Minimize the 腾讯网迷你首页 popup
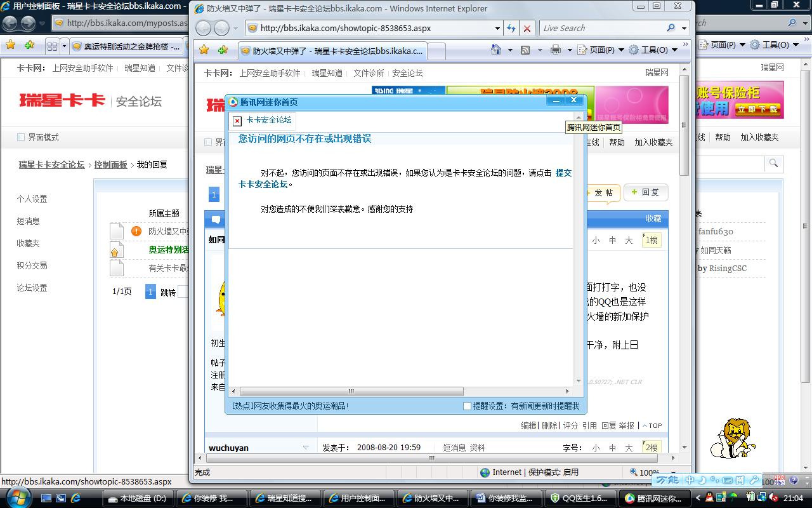Viewport: 812px width, 508px height. pyautogui.click(x=556, y=100)
